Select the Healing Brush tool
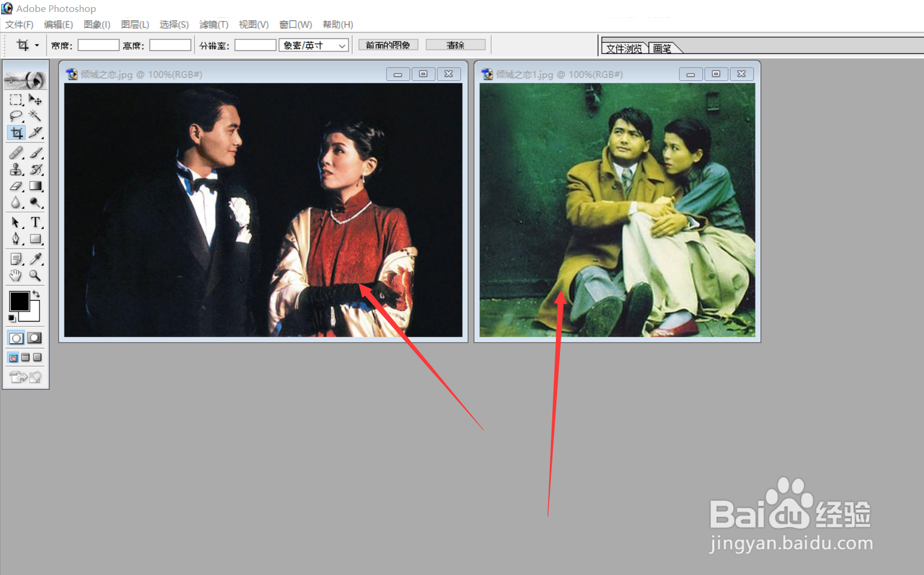 tap(16, 153)
